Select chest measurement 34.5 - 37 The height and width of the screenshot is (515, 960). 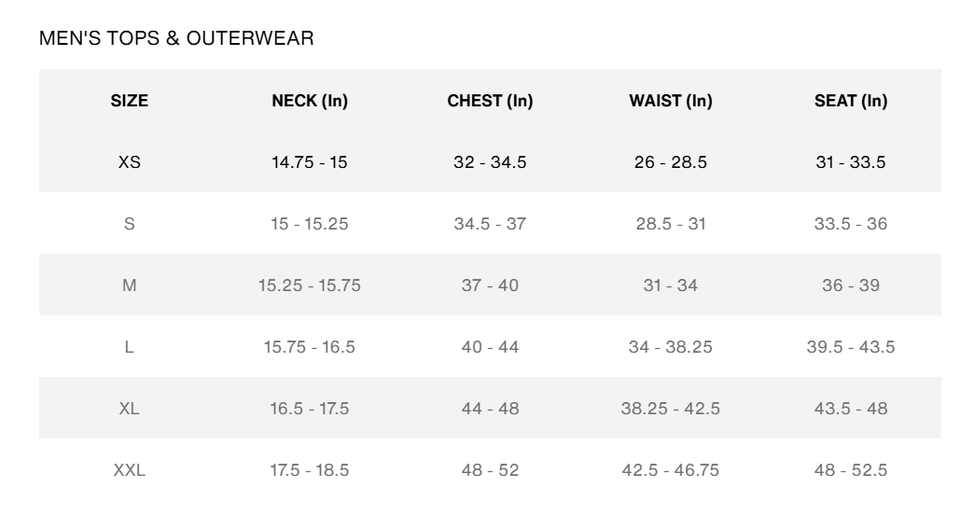coord(490,224)
